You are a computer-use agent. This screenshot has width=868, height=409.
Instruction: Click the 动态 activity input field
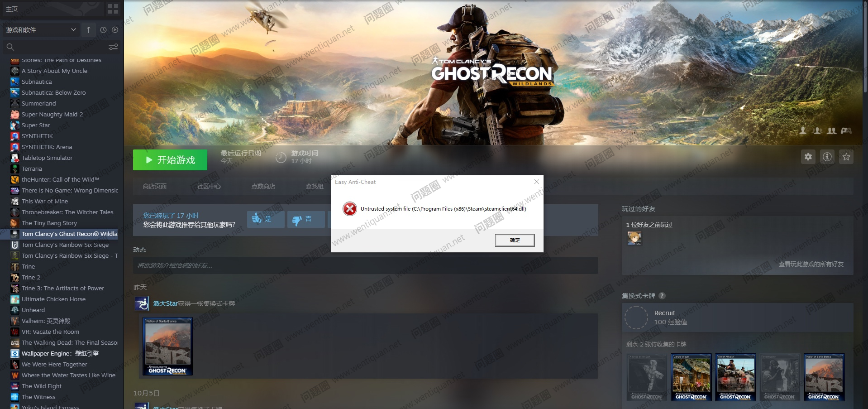click(x=365, y=265)
